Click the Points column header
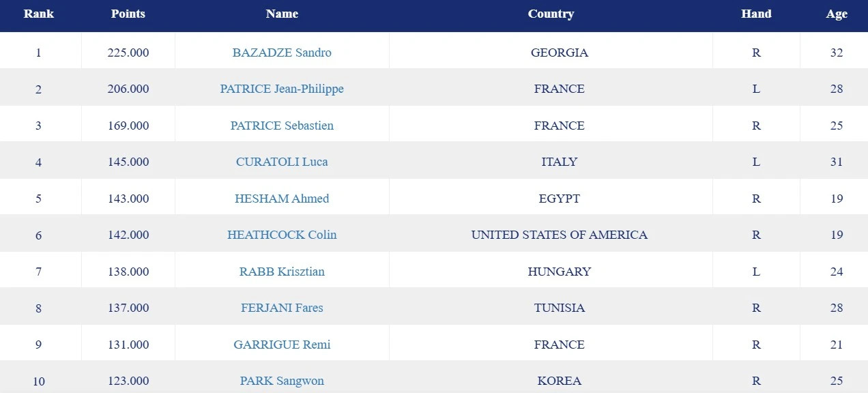Viewport: 868px width, 393px height. 128,14
